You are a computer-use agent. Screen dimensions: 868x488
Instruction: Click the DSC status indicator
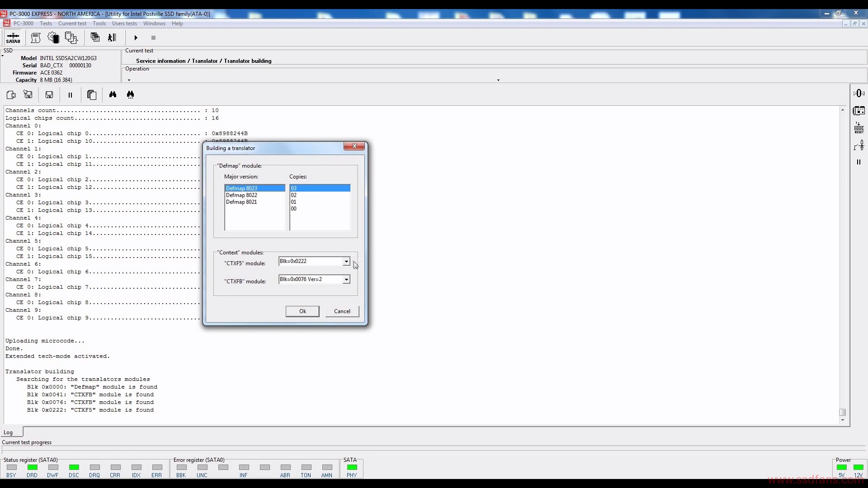(x=74, y=467)
